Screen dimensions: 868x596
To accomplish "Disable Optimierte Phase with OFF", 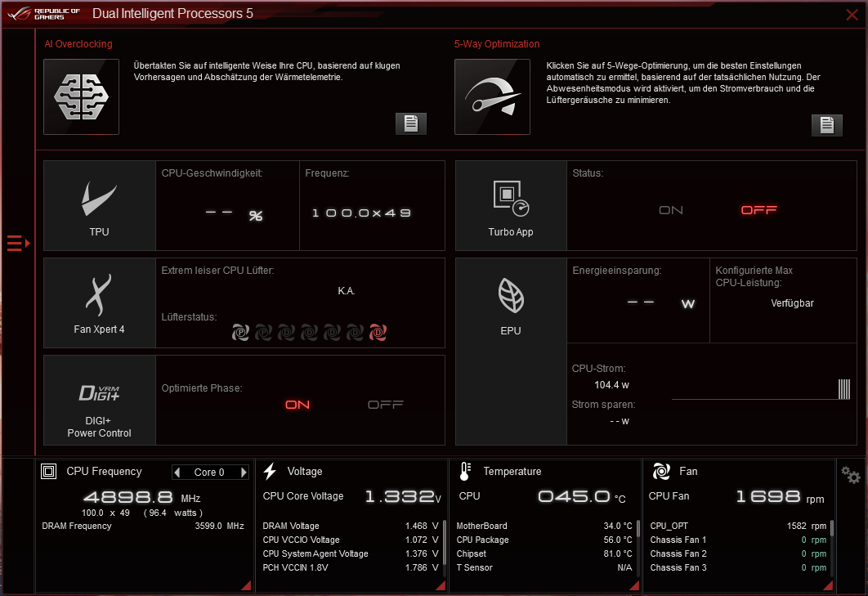I will 386,405.
